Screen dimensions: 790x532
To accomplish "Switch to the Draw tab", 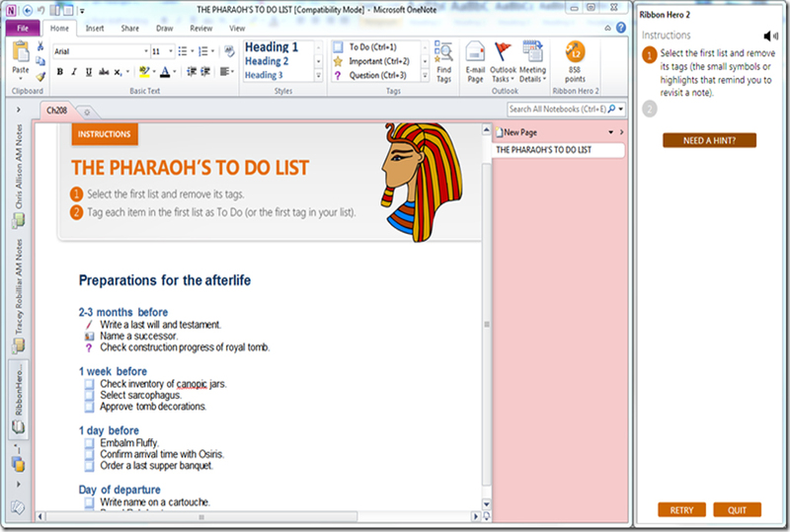I will 164,29.
